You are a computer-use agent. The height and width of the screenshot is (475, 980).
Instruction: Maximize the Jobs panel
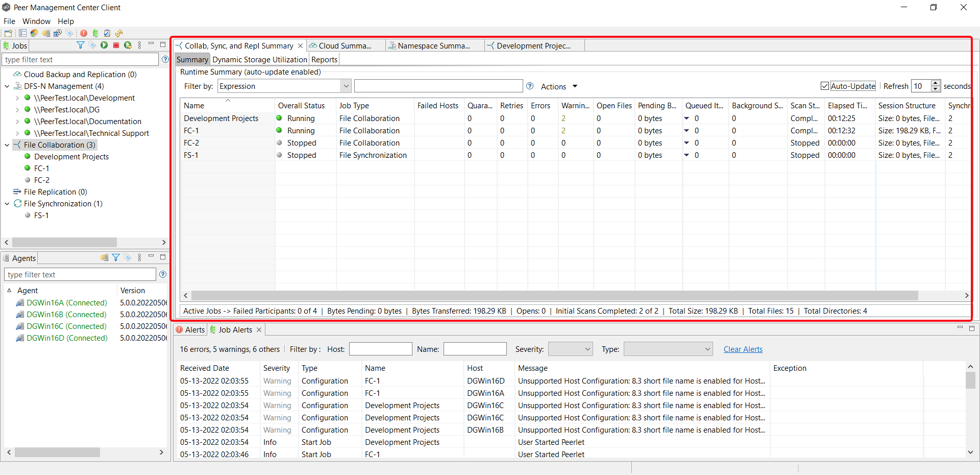[163, 44]
